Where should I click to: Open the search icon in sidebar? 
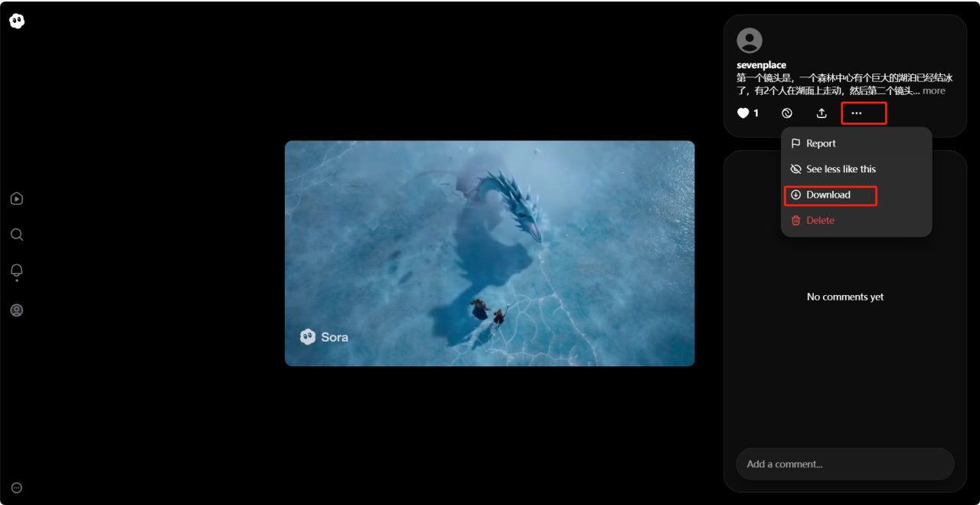coord(17,234)
